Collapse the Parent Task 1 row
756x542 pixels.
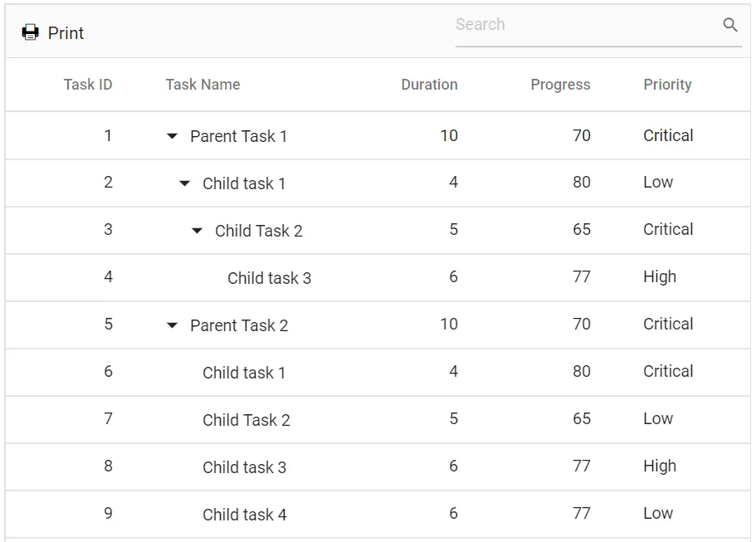click(x=172, y=135)
